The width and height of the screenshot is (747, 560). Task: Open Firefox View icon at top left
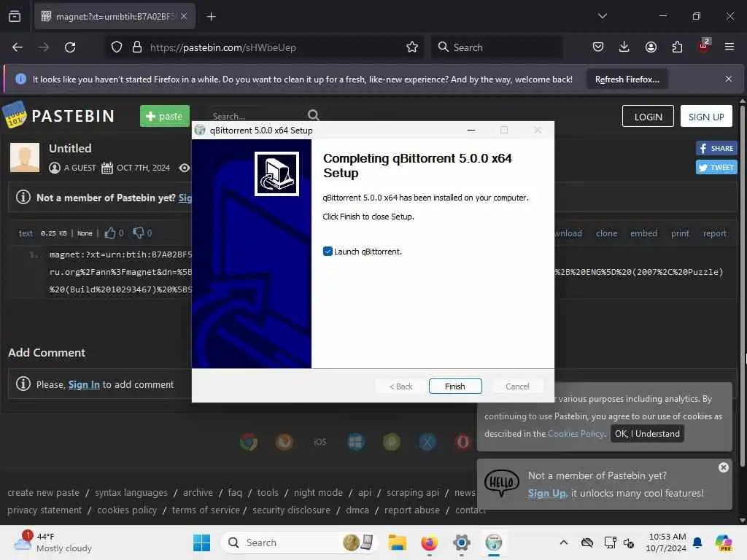click(15, 17)
